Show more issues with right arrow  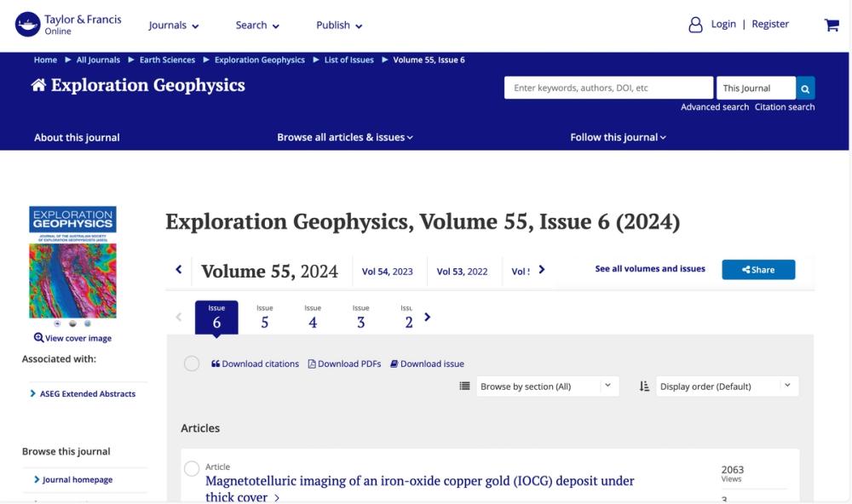427,317
